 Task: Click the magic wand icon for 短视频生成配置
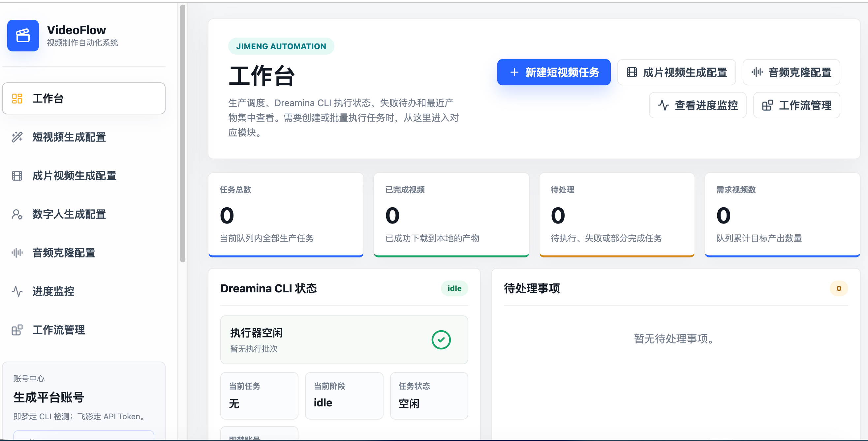point(17,137)
